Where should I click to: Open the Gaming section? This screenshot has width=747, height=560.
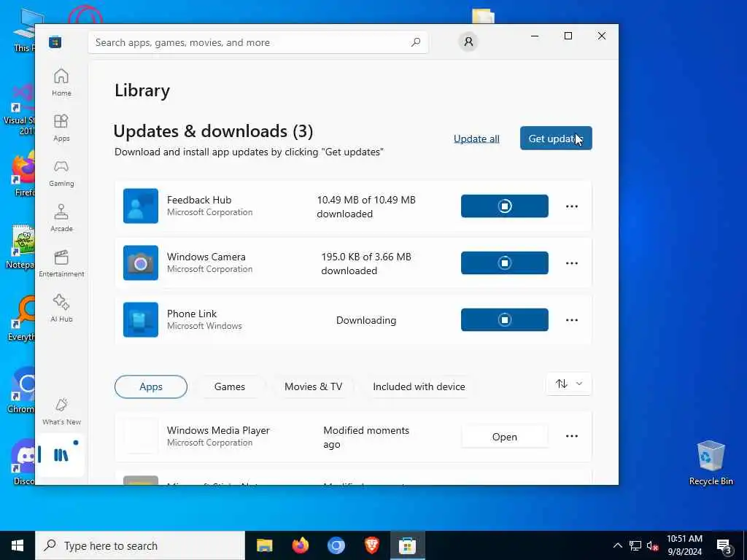click(x=61, y=173)
